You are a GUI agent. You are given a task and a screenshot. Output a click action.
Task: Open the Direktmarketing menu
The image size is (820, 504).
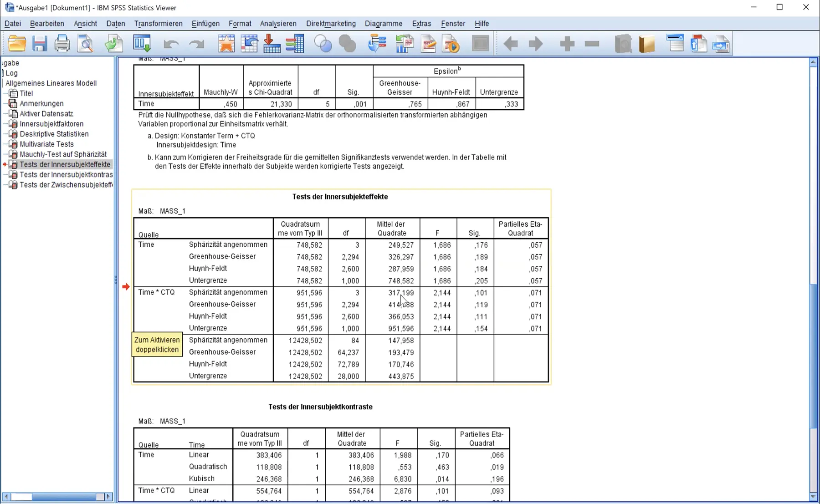pyautogui.click(x=331, y=24)
